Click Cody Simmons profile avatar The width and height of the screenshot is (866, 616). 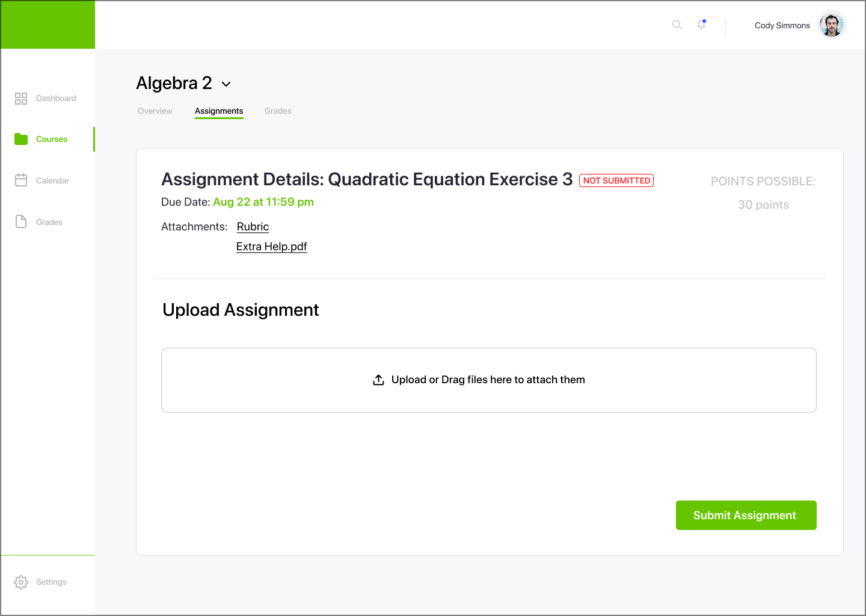click(832, 25)
